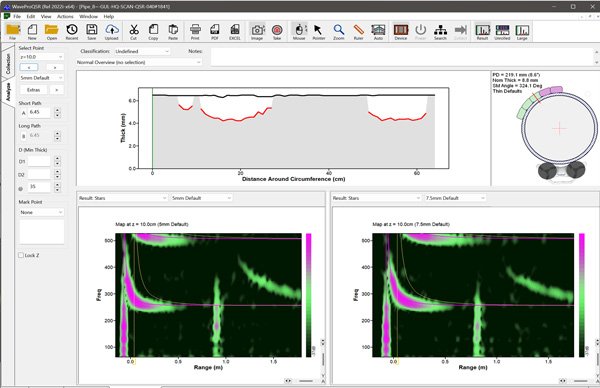
Task: Go to next point with > button beside <
Action: (x=55, y=67)
